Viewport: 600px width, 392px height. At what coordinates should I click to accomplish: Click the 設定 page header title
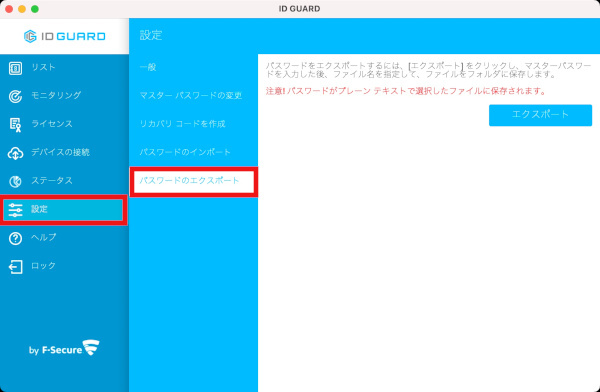(x=151, y=35)
